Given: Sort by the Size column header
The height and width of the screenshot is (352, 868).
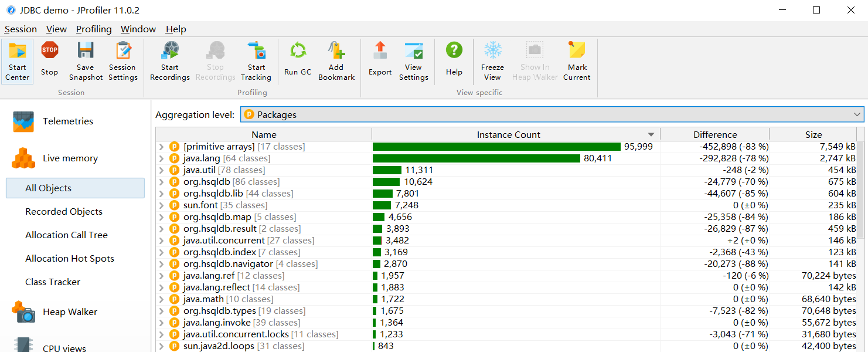Looking at the screenshot, I should (813, 134).
